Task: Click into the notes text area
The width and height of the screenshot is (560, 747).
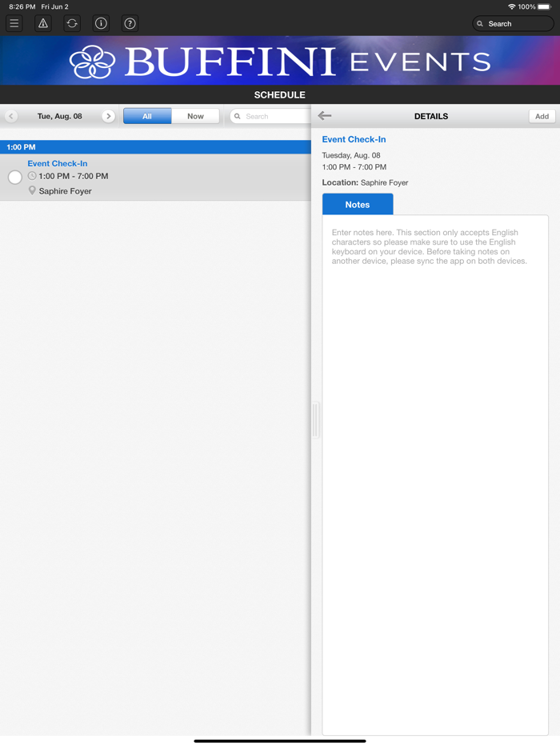Action: [x=435, y=475]
